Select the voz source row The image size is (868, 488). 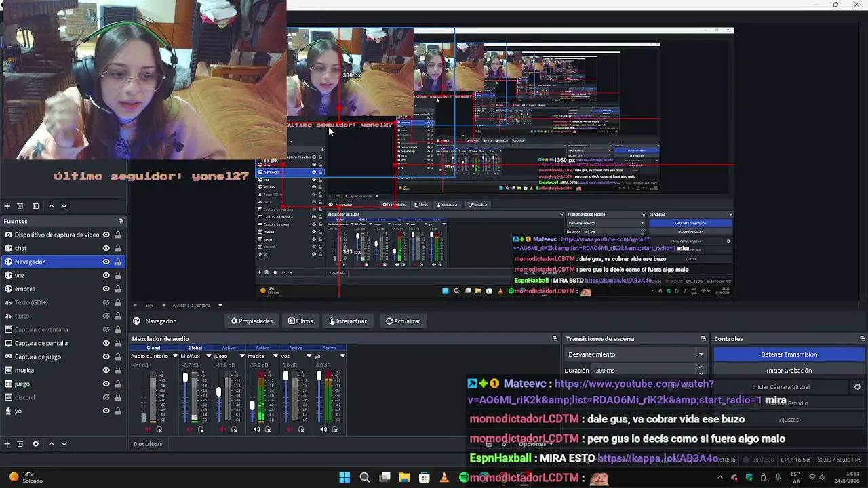coord(63,275)
